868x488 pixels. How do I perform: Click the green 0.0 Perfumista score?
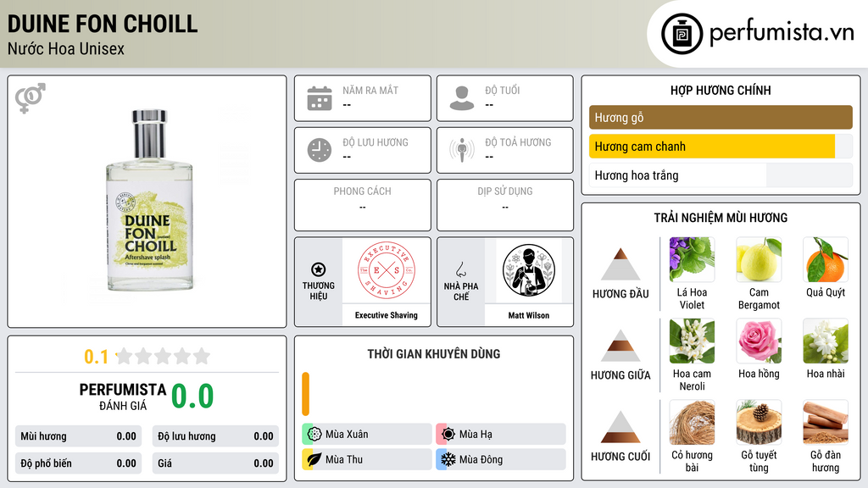point(192,396)
